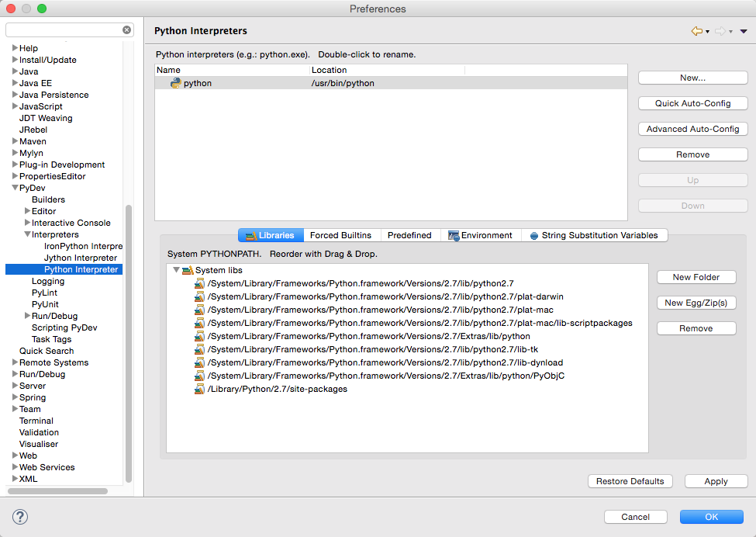The width and height of the screenshot is (756, 537).
Task: Select /usr/bin/python location cell
Action: (x=343, y=83)
